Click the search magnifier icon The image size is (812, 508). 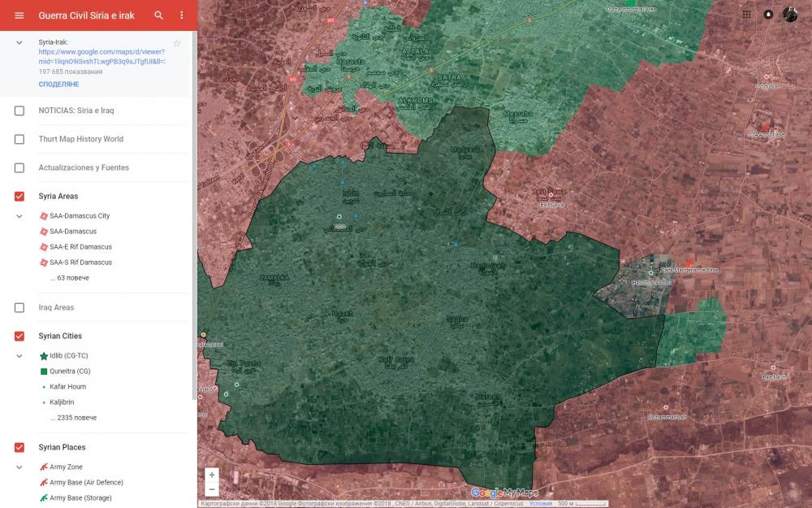click(x=159, y=15)
